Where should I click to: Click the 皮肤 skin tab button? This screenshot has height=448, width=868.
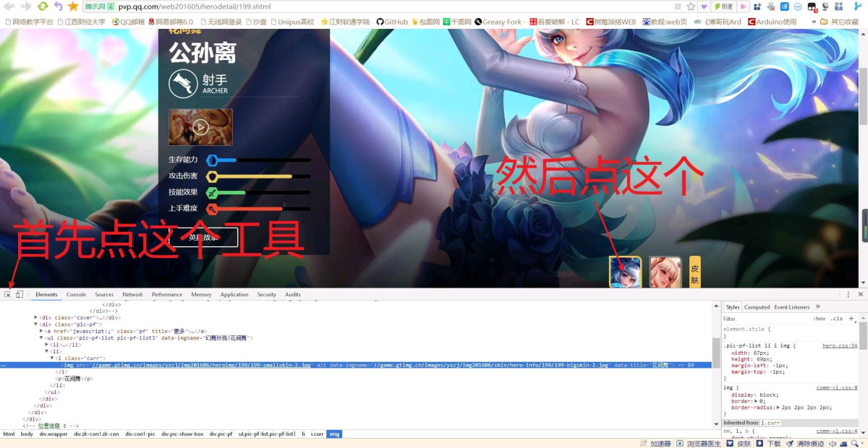coord(695,272)
